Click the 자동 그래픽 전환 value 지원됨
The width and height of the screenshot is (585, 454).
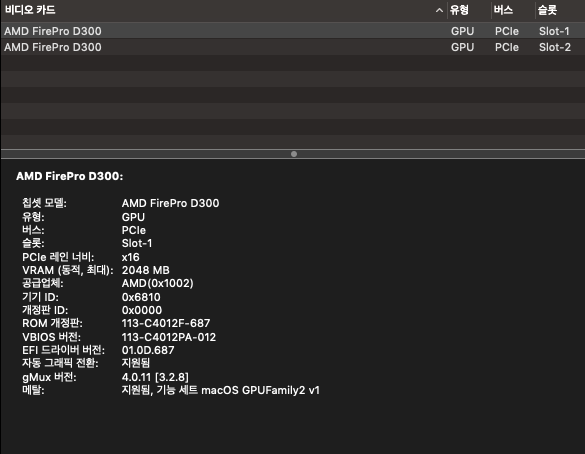tap(136, 363)
